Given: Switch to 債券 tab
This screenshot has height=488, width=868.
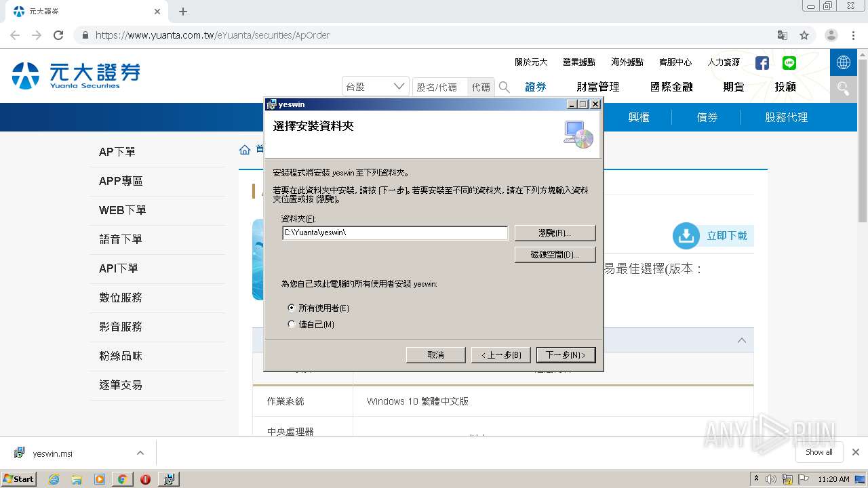Looking at the screenshot, I should coord(707,117).
